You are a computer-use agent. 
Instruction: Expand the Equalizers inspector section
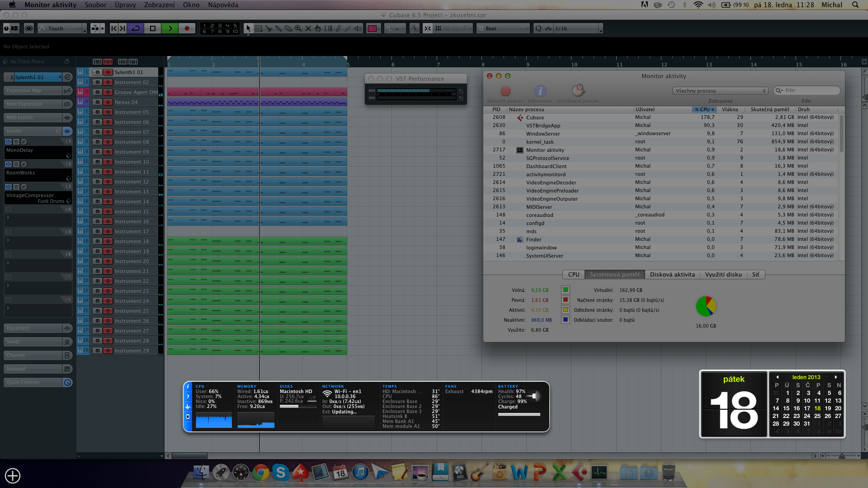click(x=33, y=328)
